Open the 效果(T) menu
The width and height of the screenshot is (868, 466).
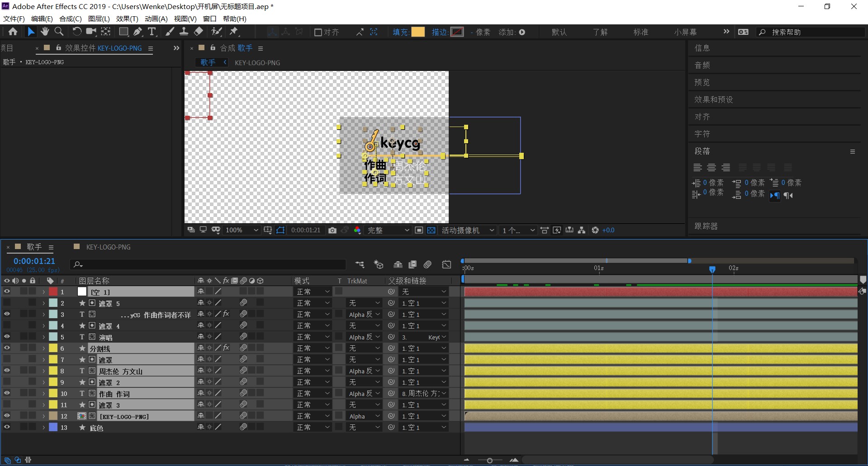(x=127, y=19)
